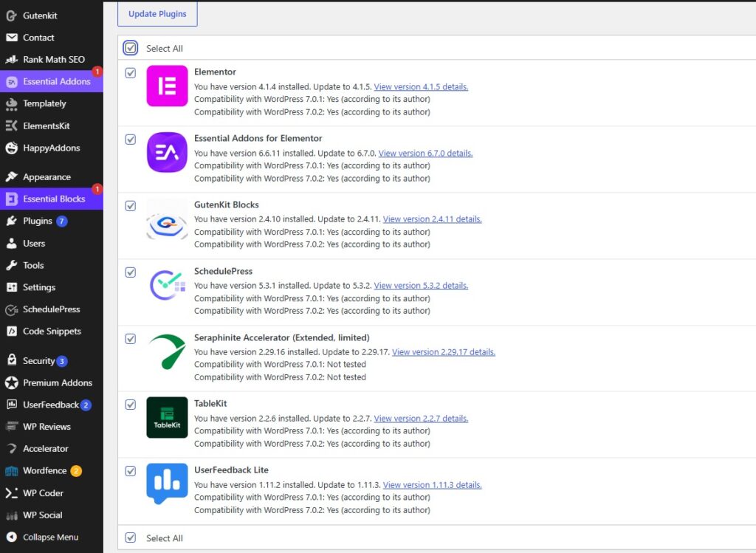Click the Plugins update count badge 7
The image size is (756, 553).
(x=62, y=221)
